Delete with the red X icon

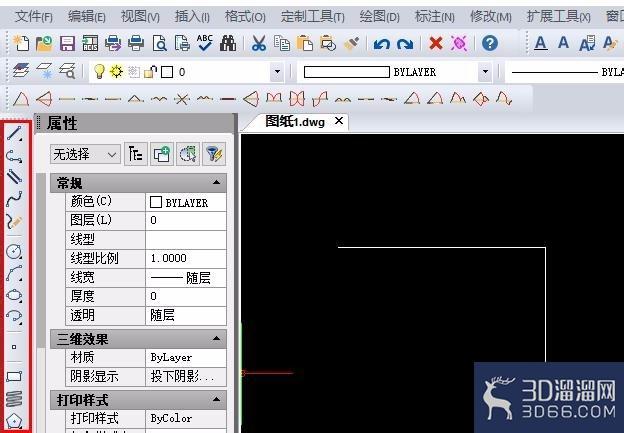coord(436,43)
